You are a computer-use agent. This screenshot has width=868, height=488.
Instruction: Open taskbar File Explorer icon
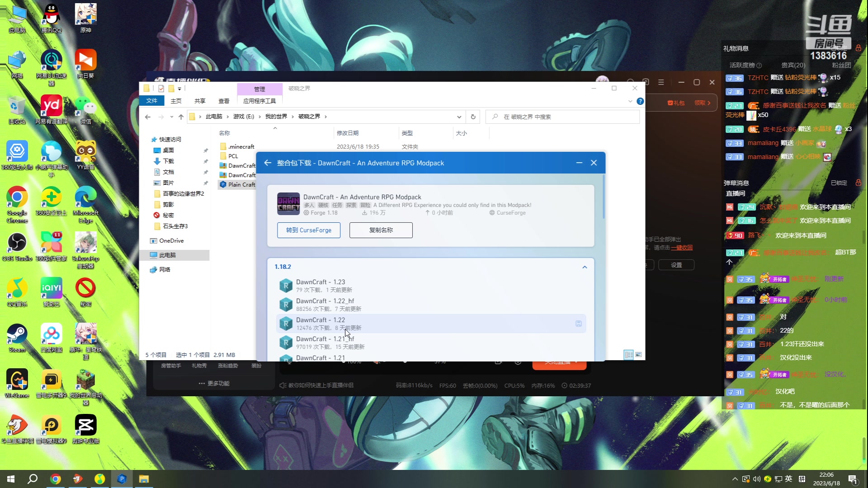pos(144,479)
